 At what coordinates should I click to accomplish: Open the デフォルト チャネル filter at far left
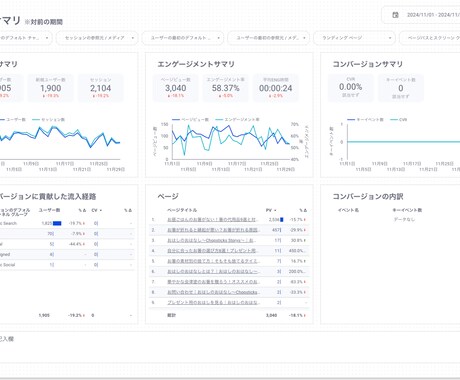click(x=26, y=38)
